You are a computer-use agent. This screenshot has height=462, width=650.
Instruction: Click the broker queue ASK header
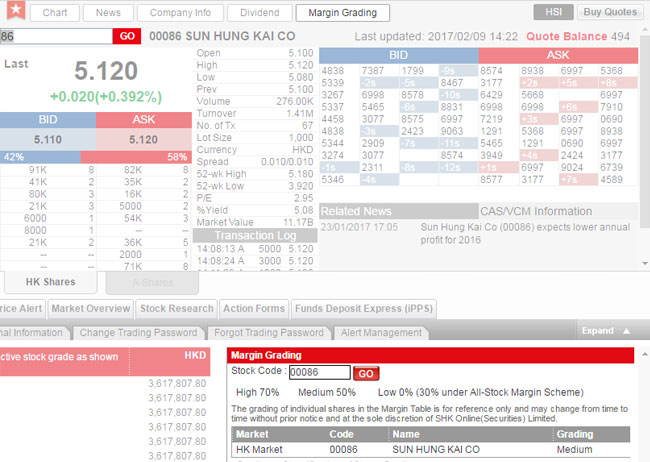click(558, 55)
